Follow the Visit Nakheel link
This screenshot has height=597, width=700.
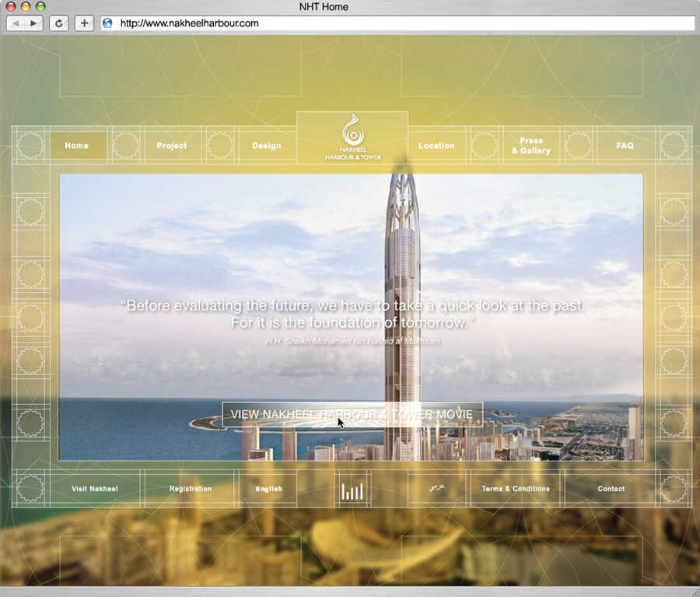coord(95,489)
